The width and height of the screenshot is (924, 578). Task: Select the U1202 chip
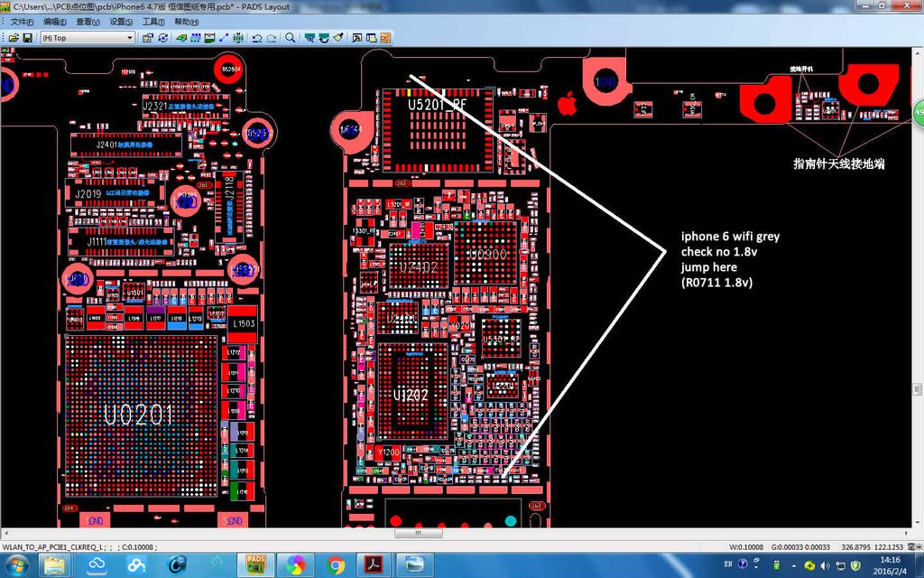click(411, 392)
